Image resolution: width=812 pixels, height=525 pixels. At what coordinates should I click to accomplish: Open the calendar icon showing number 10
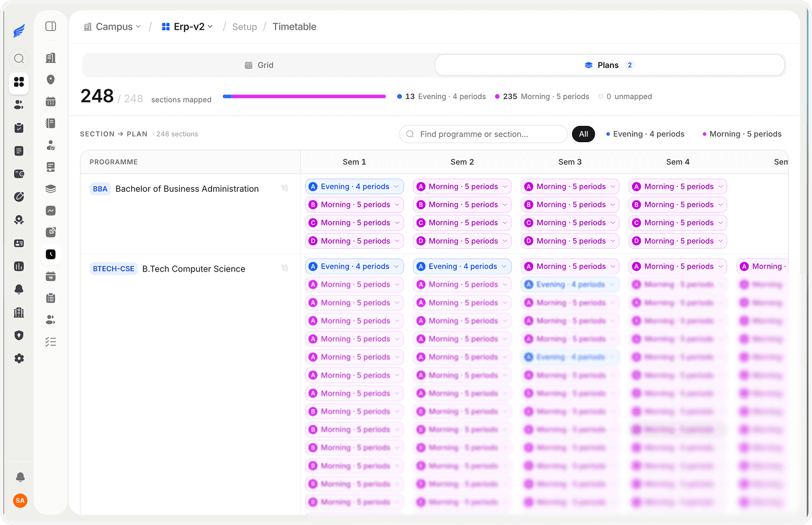51,276
